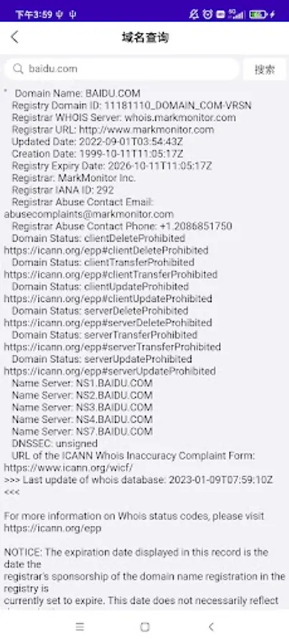Select the NS1.BAIDU.COM name server line
This screenshot has height=644, width=289.
click(82, 384)
